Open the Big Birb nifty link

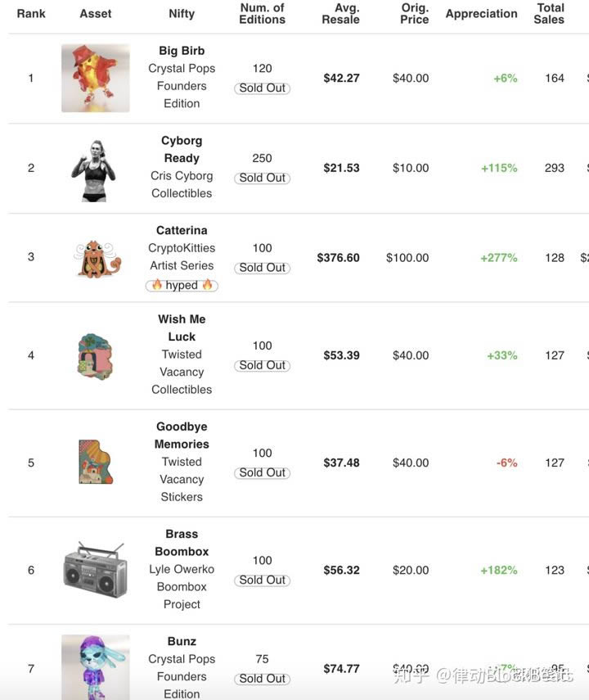[x=182, y=51]
